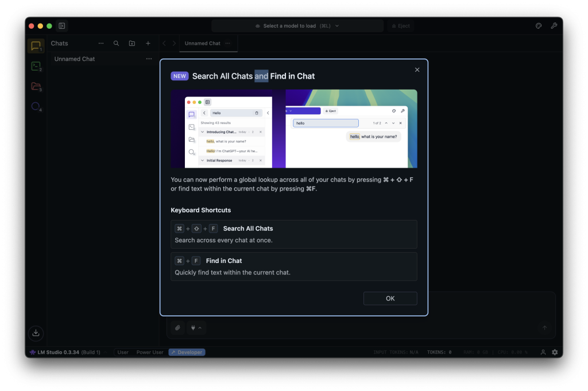The image size is (588, 391).
Task: Click the search chats magnifier icon
Action: tap(117, 43)
